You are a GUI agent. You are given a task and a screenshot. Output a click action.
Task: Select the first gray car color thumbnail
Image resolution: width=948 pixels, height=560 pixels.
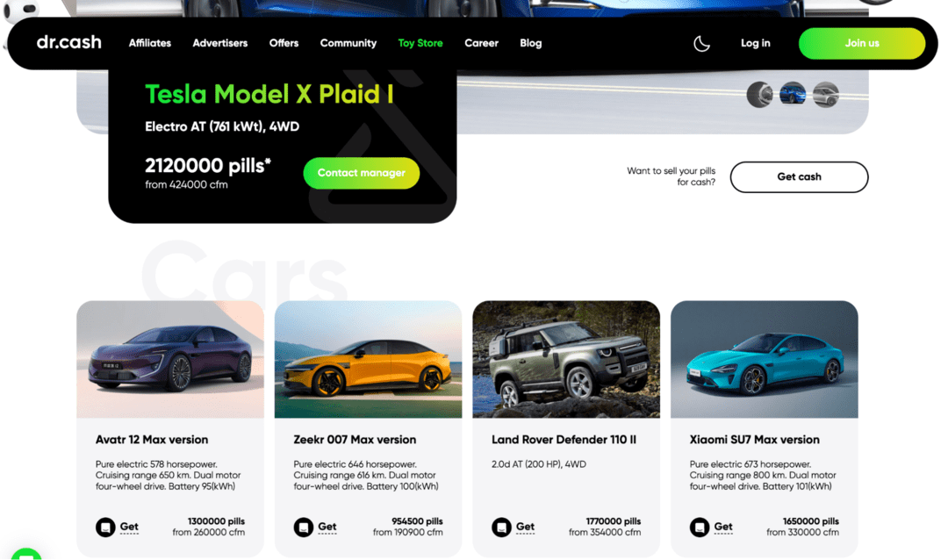pyautogui.click(x=759, y=95)
